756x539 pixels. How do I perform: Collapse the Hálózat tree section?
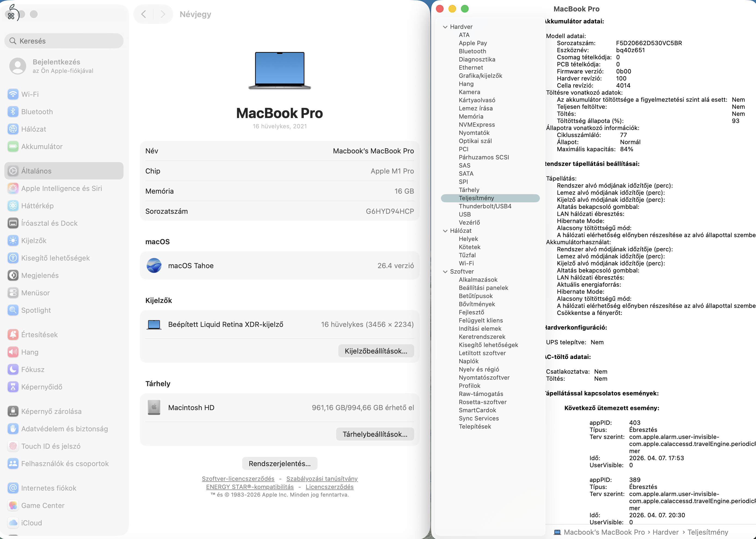point(445,231)
